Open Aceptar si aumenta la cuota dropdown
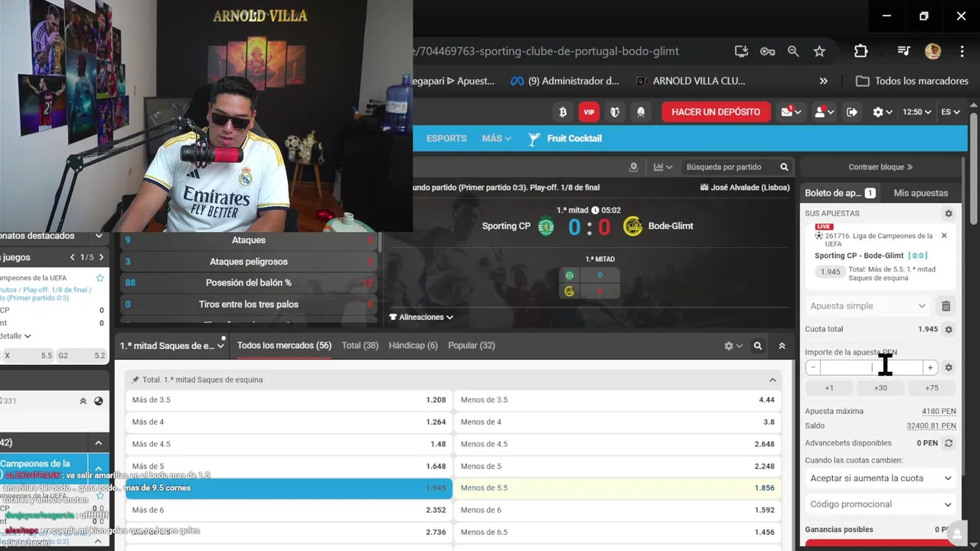980x551 pixels. click(880, 478)
